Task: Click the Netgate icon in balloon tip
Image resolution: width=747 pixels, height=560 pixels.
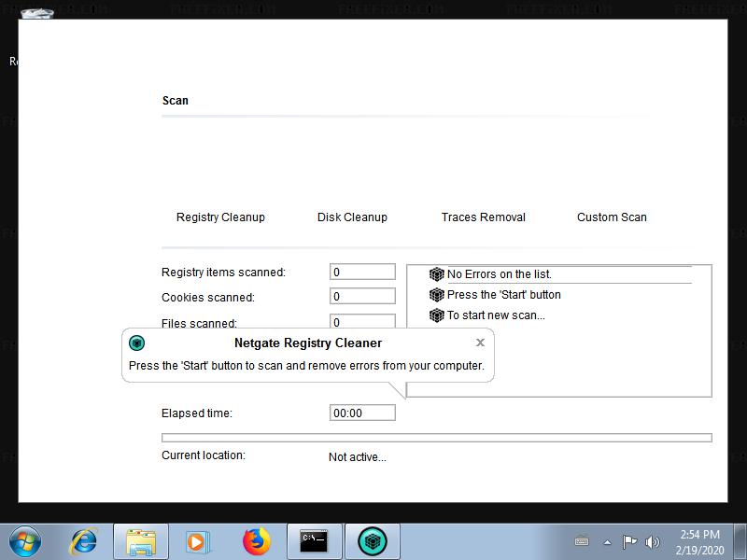Action: (136, 343)
